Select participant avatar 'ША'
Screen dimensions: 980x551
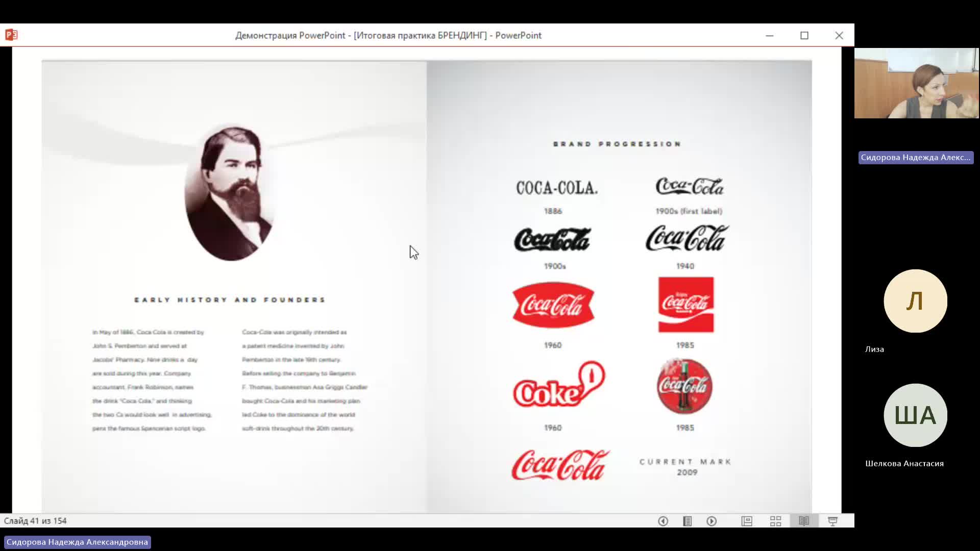coord(915,415)
